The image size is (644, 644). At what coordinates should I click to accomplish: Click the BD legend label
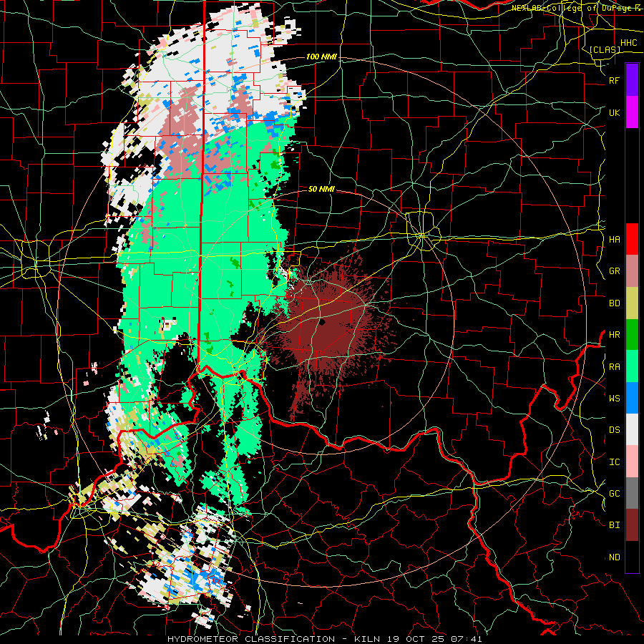tap(614, 303)
